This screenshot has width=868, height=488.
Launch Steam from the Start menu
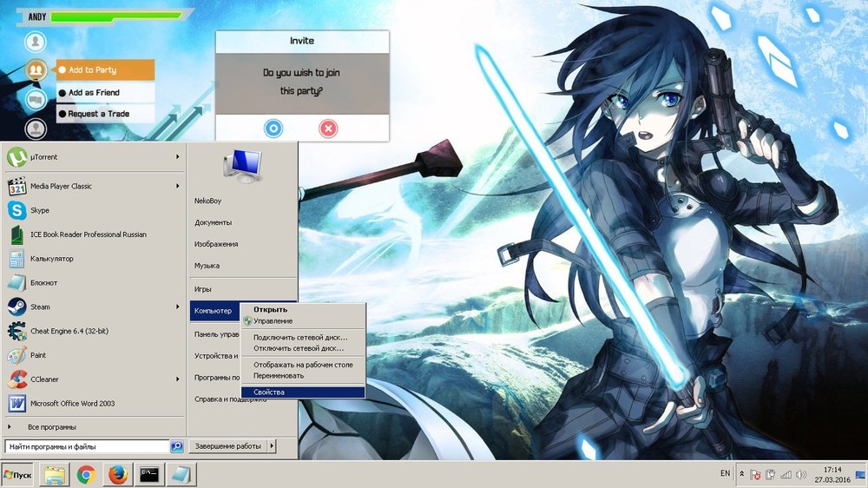[16, 307]
